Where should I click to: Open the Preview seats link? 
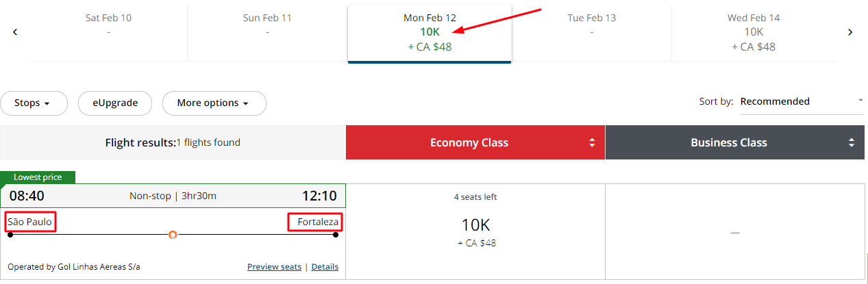click(274, 267)
